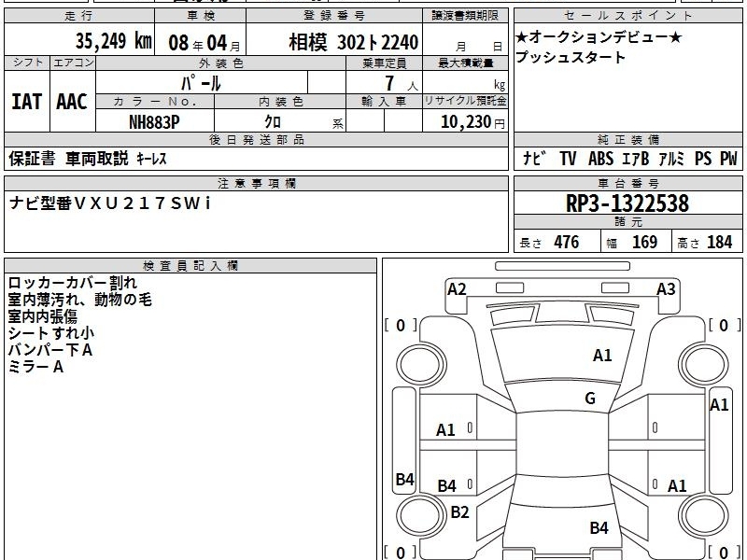Select the 車両取説 item
This screenshot has width=747, height=560.
pos(97,159)
